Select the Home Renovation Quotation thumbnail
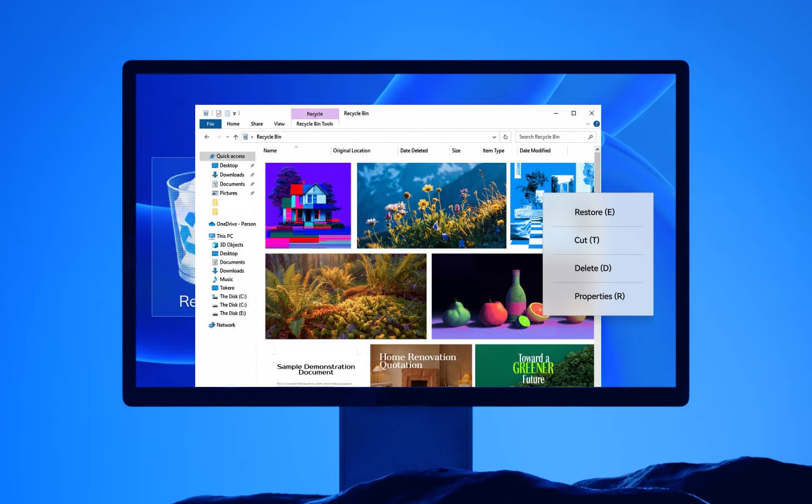Image resolution: width=812 pixels, height=504 pixels. point(421,366)
